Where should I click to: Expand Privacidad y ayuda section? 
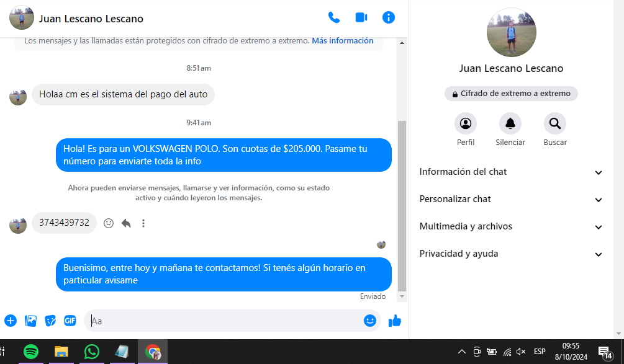511,254
